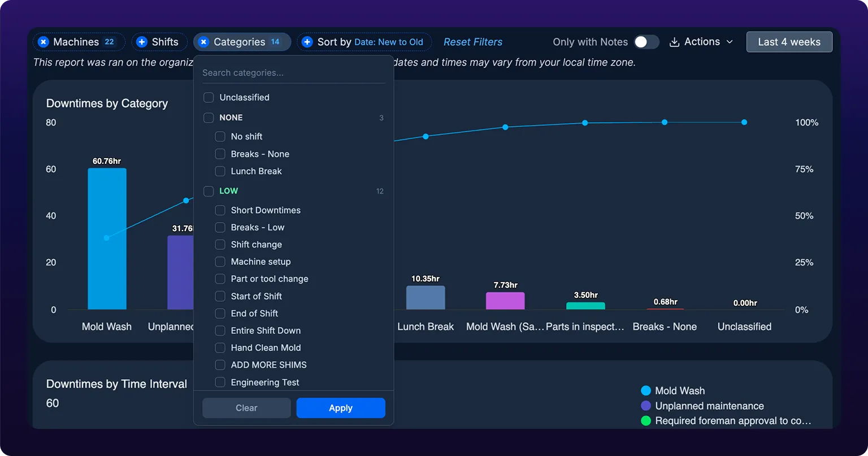Click the green Required foreman approval legend dot

click(x=646, y=421)
